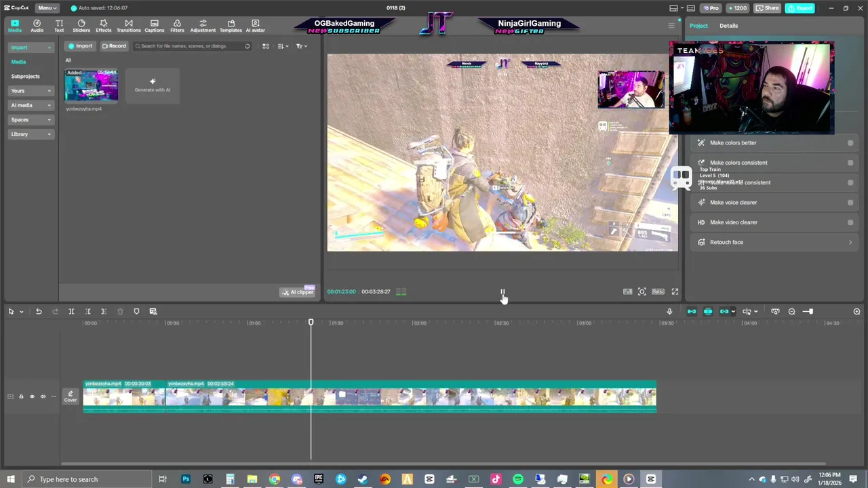868x488 pixels.
Task: Check the Make voice clearer box
Action: 850,203
